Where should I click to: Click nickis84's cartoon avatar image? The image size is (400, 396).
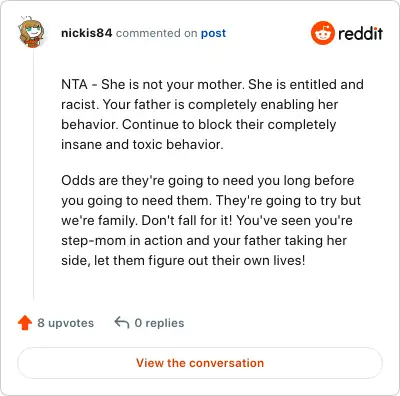pyautogui.click(x=31, y=32)
